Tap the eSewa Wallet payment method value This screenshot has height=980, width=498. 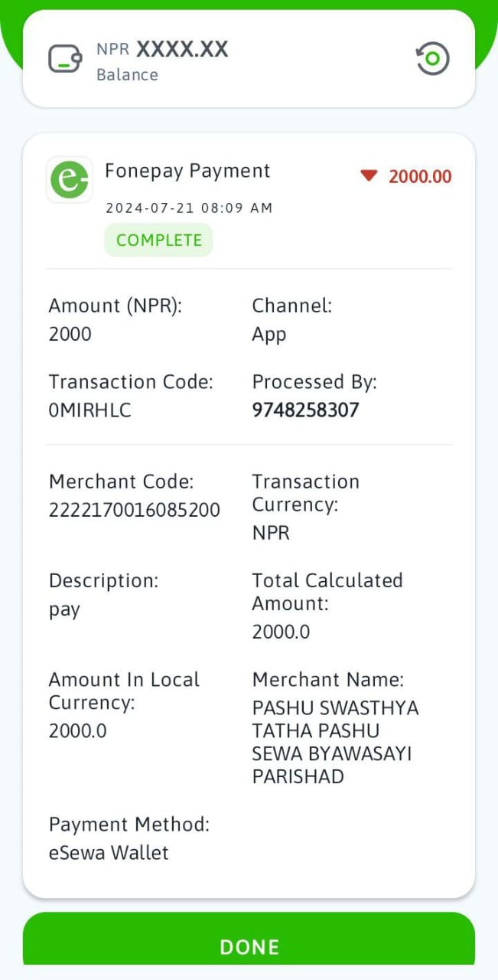point(109,853)
